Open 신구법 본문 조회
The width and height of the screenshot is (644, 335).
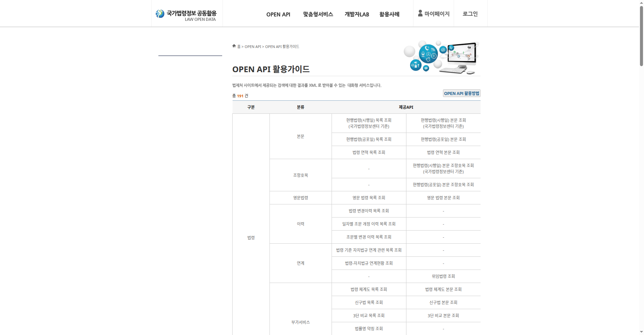tap(443, 302)
